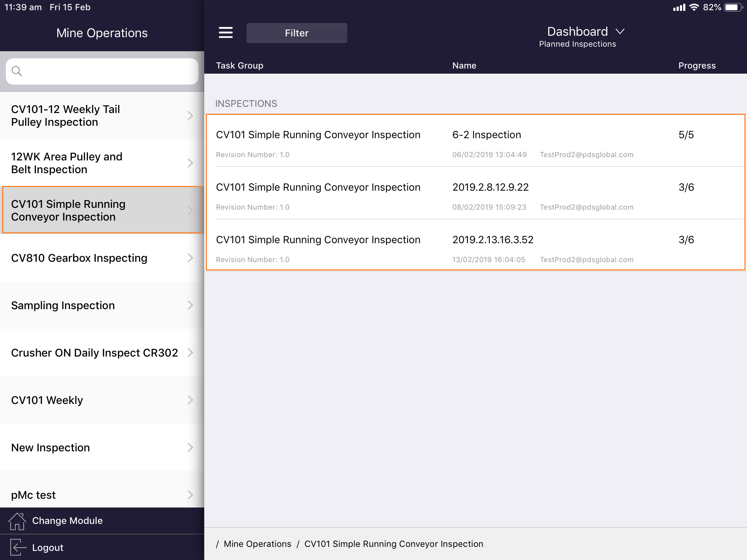
Task: Click the 5/5 progress value
Action: (686, 135)
